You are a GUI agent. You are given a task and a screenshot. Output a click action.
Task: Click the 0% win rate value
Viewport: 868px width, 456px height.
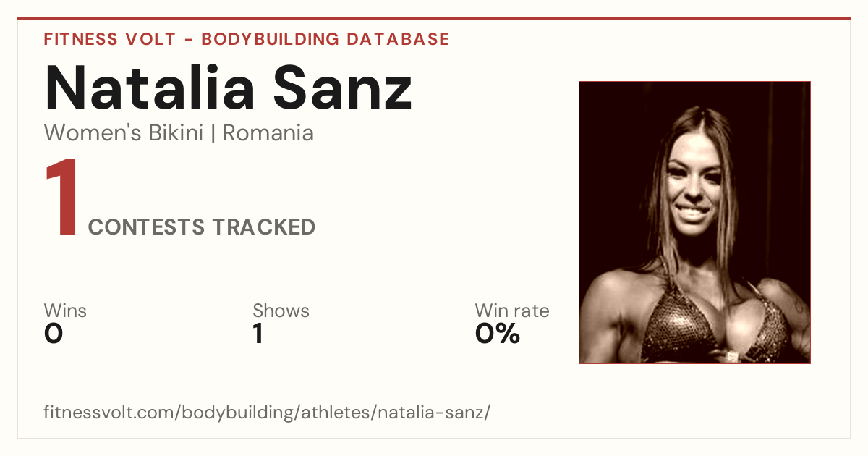tap(498, 334)
